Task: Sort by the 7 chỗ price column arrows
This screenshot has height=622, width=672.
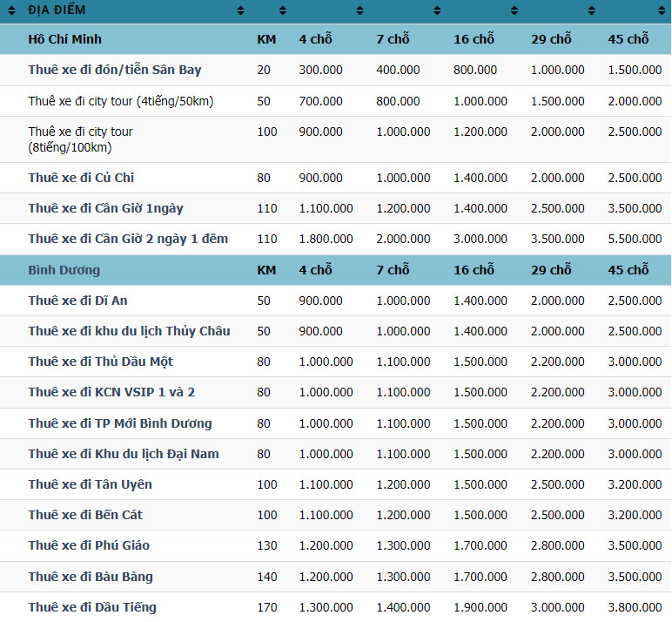Action: pyautogui.click(x=437, y=10)
